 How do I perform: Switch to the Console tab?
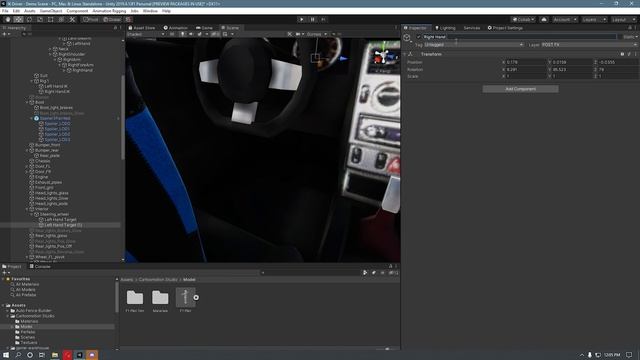[40, 267]
